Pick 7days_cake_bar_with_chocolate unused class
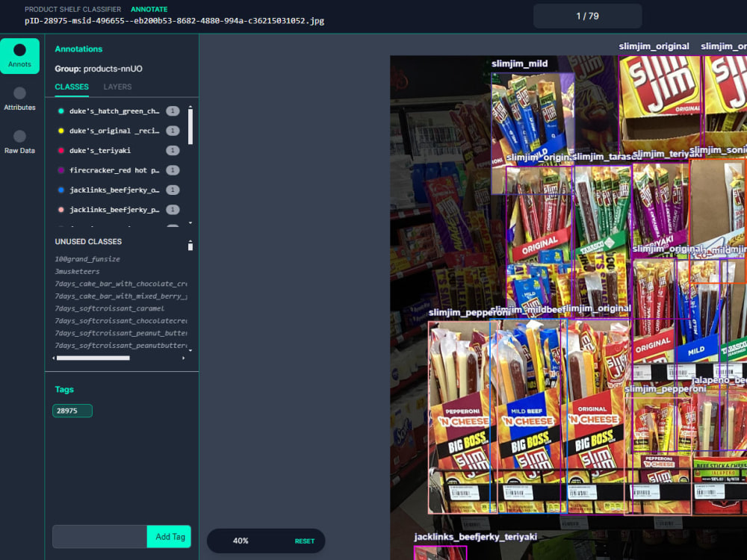This screenshot has width=747, height=560. coord(120,284)
